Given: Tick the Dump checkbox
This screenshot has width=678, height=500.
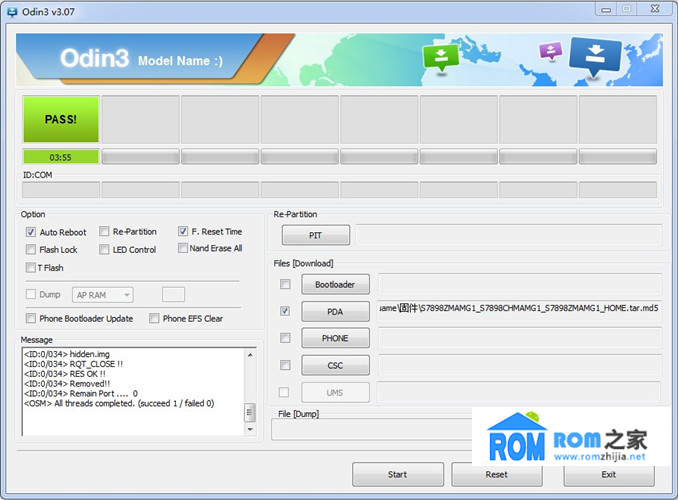Looking at the screenshot, I should click(31, 294).
